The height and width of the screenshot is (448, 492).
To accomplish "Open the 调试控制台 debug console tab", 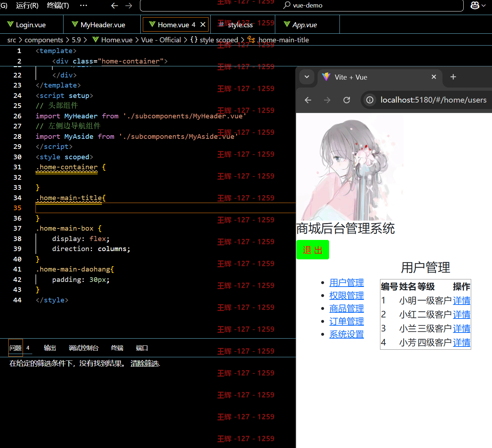I will coord(84,348).
